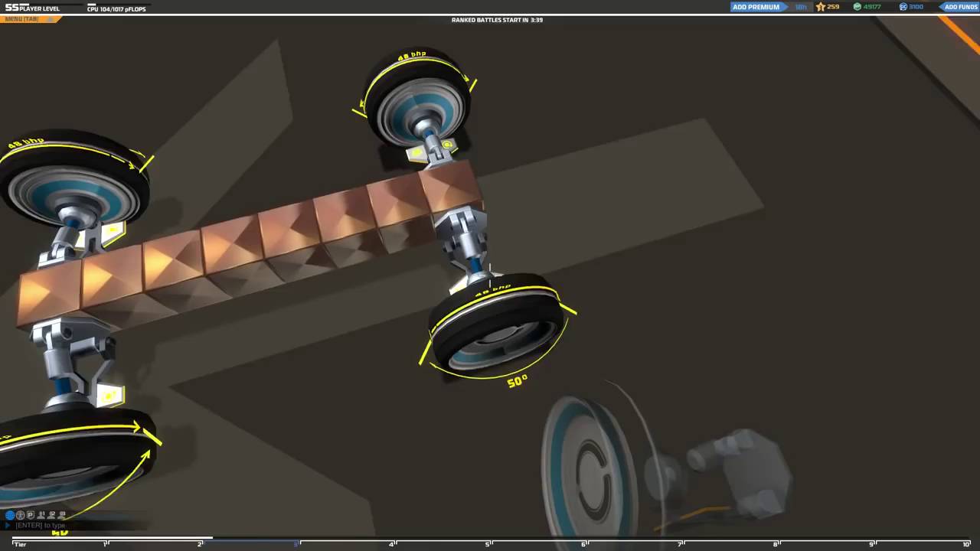The width and height of the screenshot is (980, 551).
Task: Click the third person silhouette chat icon
Action: 61,515
